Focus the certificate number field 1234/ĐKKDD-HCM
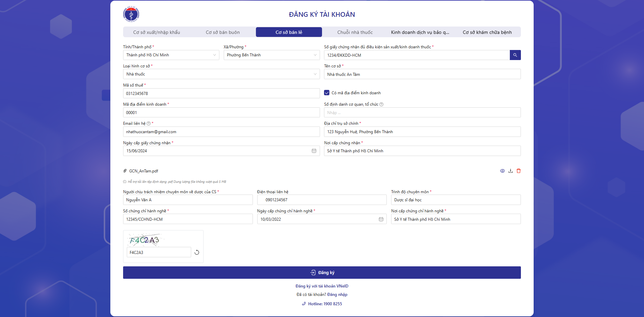The image size is (644, 317). click(x=417, y=55)
